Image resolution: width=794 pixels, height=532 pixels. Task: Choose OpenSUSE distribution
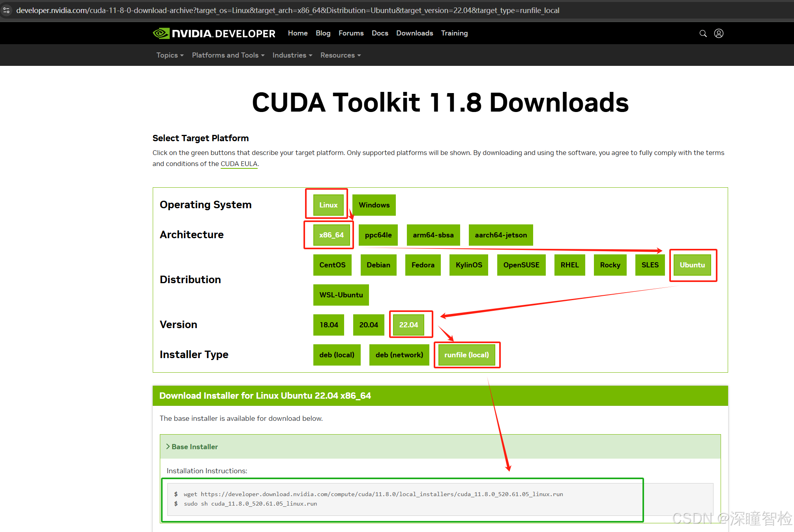(521, 265)
